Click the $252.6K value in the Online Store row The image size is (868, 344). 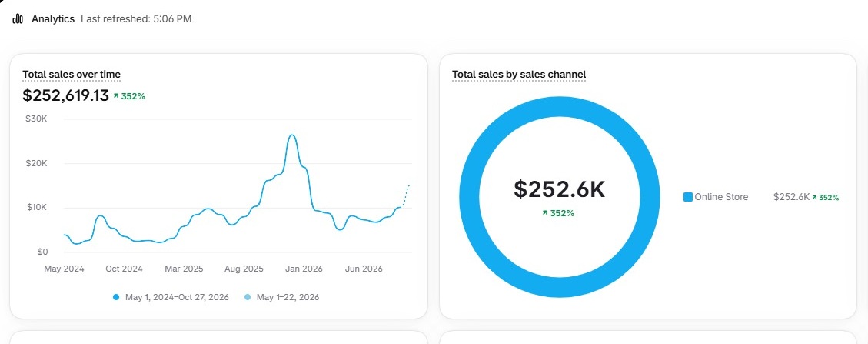click(792, 197)
